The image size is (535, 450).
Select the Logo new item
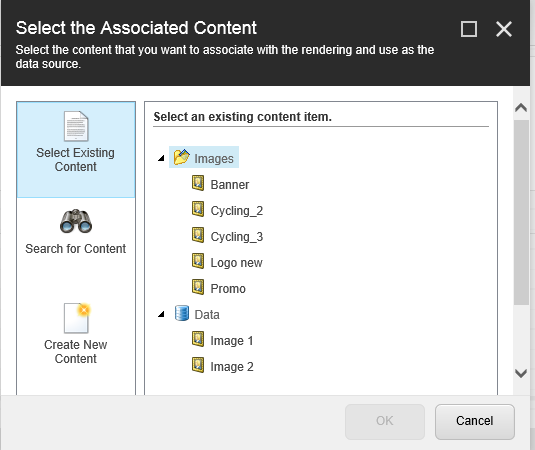coord(236,263)
